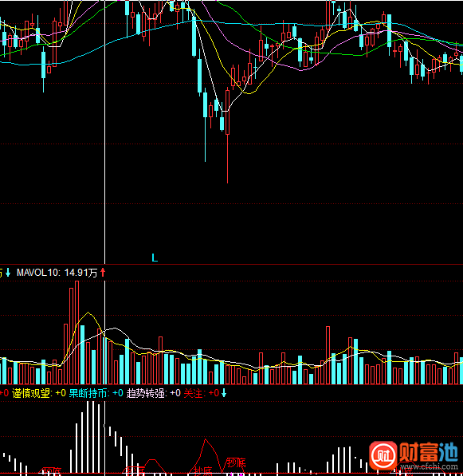The height and width of the screenshot is (476, 463).
Task: Click the cyan L marker on price chart
Action: pyautogui.click(x=155, y=258)
